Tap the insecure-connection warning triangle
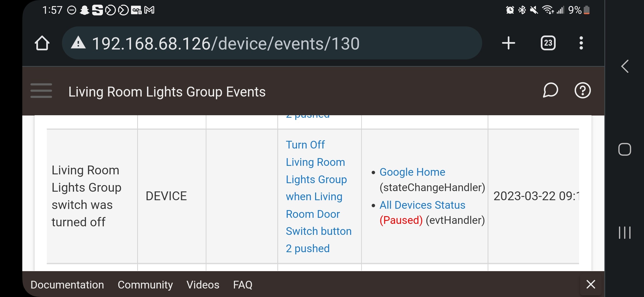The width and height of the screenshot is (644, 297). coord(78,43)
